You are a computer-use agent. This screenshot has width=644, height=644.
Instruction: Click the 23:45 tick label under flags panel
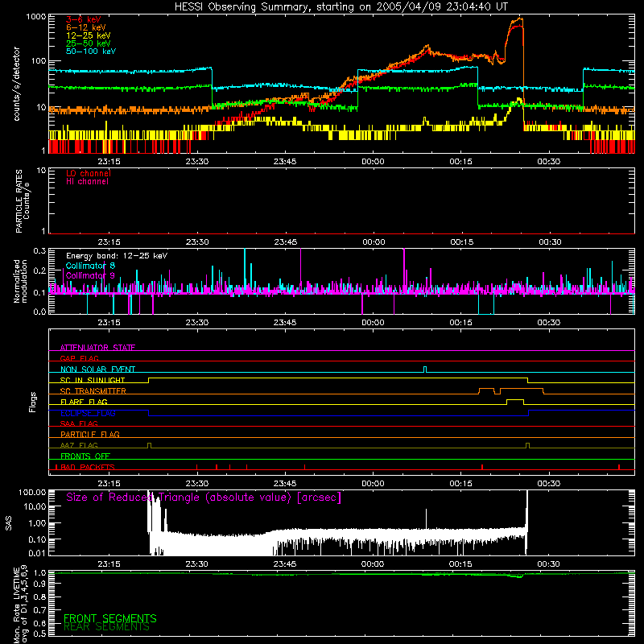285,484
